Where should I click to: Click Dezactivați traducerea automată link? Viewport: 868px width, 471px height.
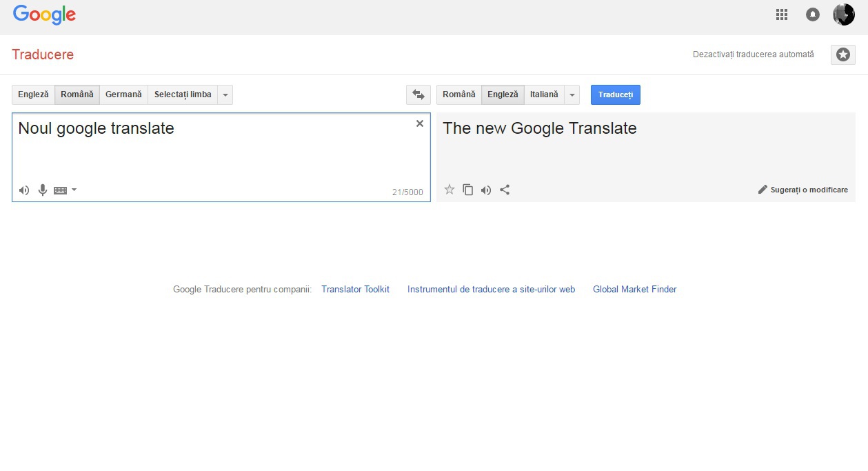[754, 54]
